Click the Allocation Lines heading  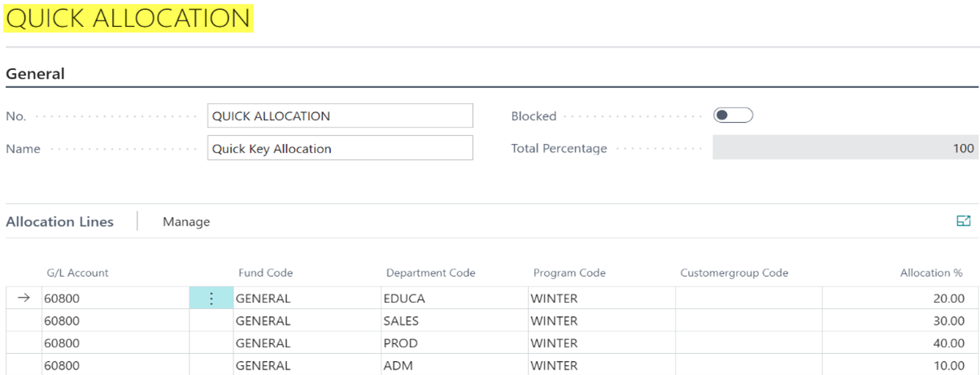click(x=60, y=222)
